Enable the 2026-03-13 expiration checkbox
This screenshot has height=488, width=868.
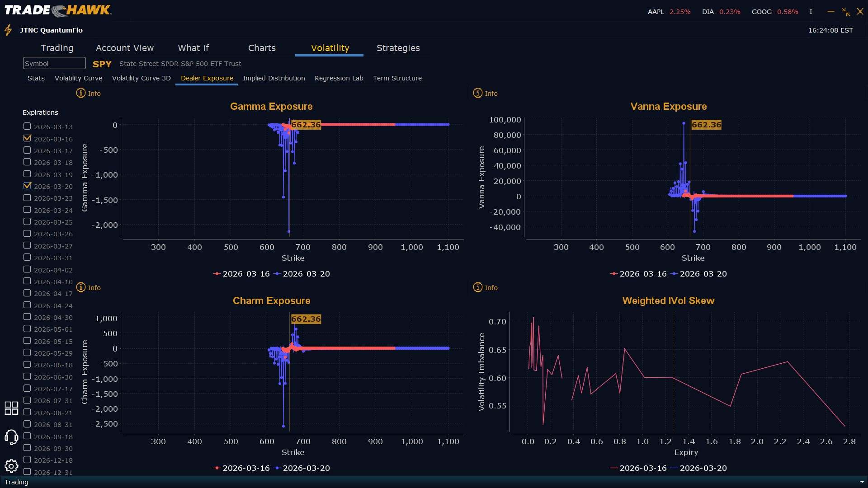pos(28,127)
